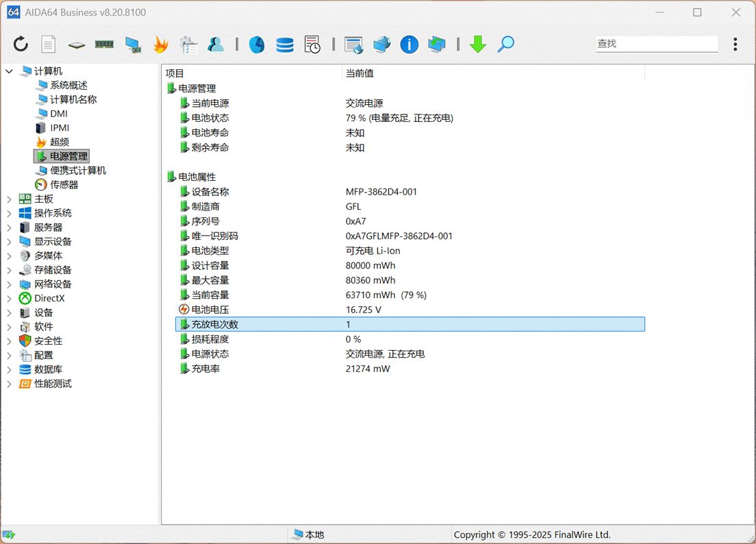Click into the 查找 search field
This screenshot has height=544, width=756.
pyautogui.click(x=657, y=44)
